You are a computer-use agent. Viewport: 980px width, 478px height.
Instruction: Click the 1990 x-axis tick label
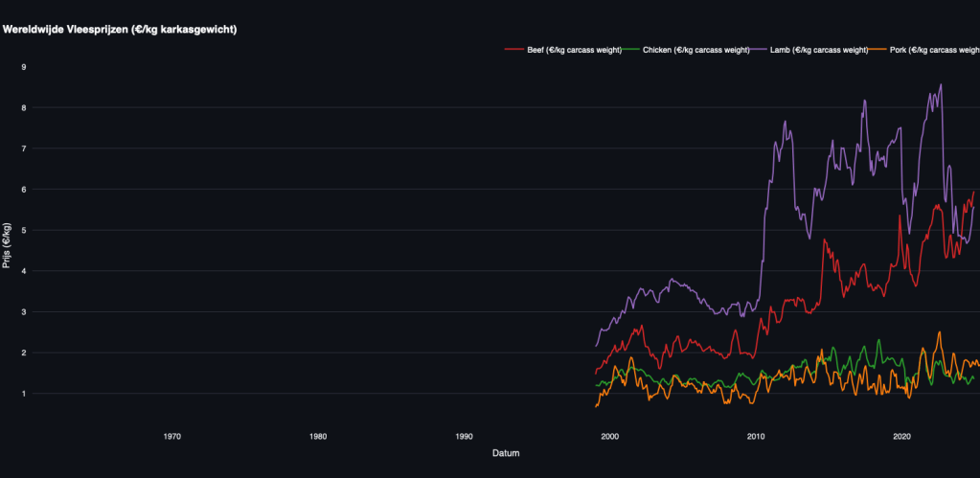(x=464, y=436)
